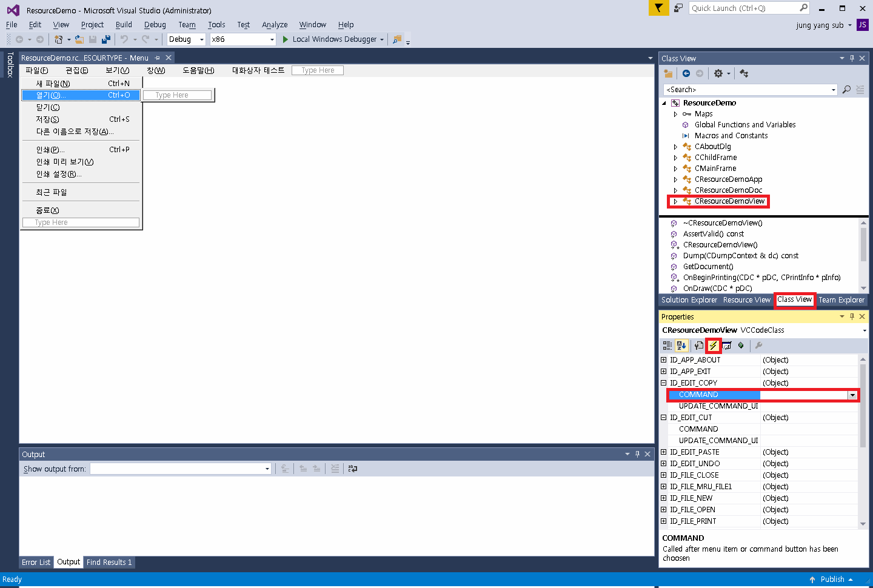Click the Alphabetical sort icon in Properties

tap(681, 346)
